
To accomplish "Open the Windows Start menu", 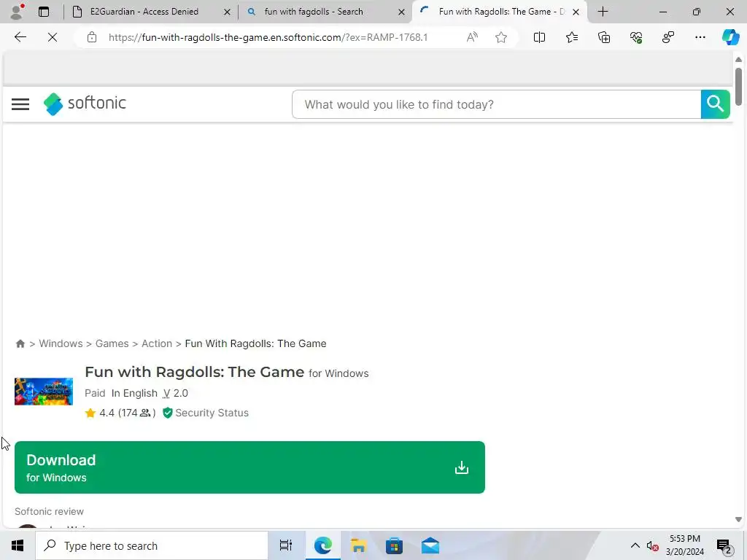I will [18, 545].
